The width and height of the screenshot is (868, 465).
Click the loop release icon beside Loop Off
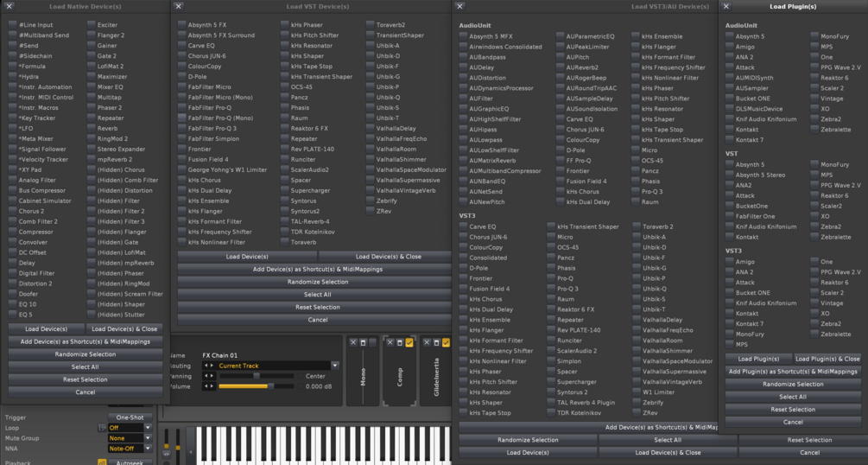(102, 428)
